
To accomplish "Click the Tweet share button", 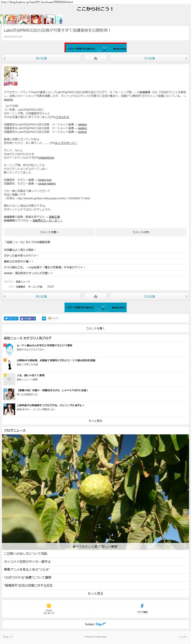I will click(11, 318).
